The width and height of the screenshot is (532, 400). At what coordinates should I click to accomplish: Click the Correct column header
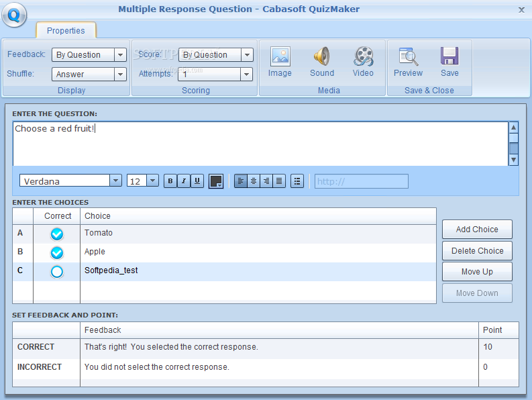click(58, 216)
